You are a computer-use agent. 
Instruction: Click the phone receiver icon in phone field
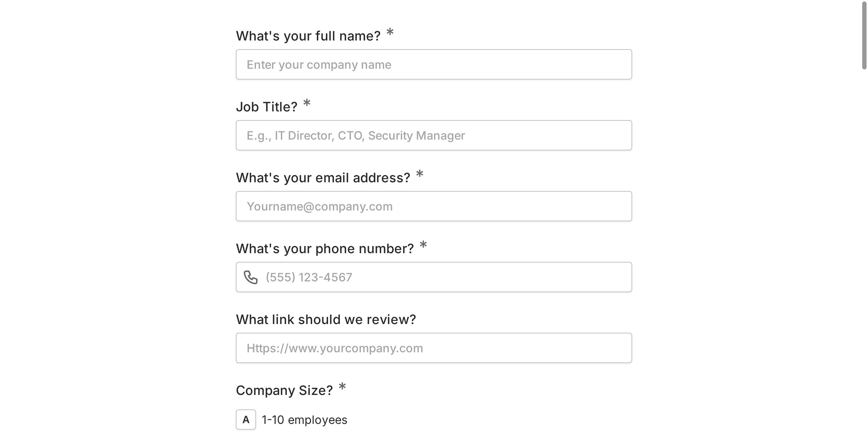point(251,277)
